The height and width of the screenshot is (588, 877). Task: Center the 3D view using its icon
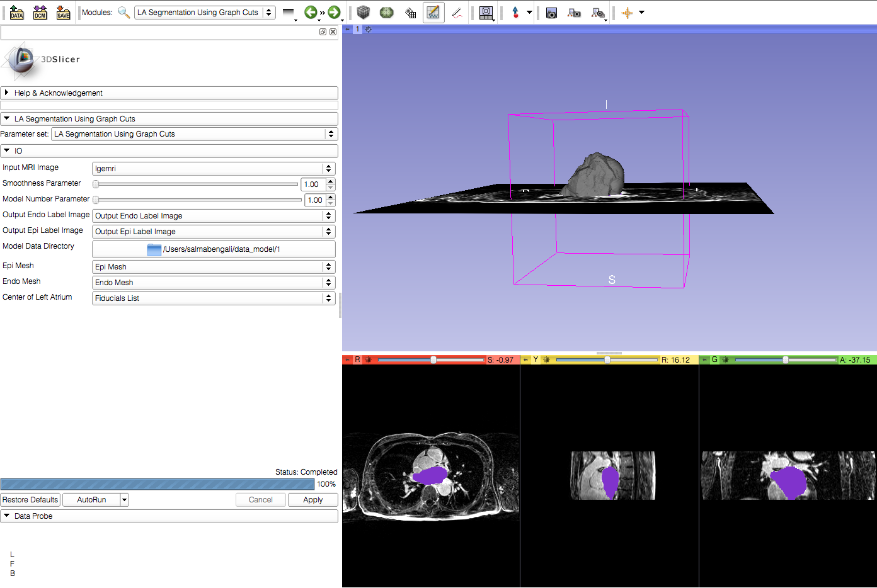[x=368, y=29]
